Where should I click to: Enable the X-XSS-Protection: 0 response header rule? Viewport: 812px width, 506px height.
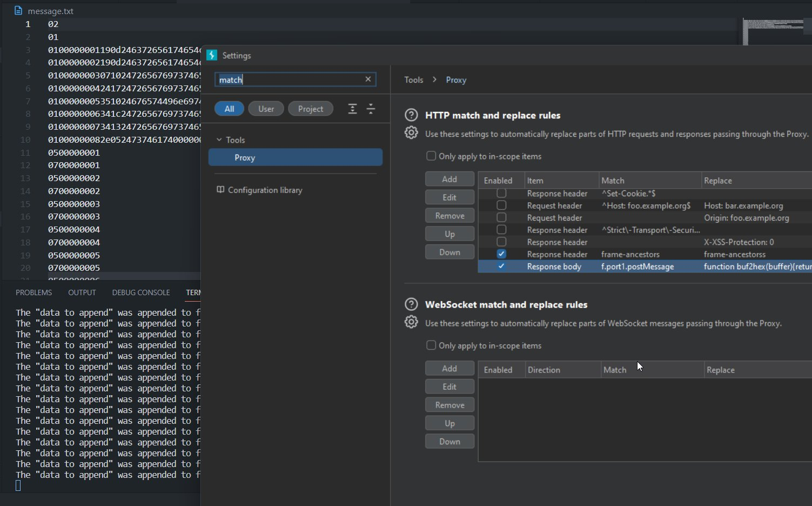pyautogui.click(x=501, y=242)
